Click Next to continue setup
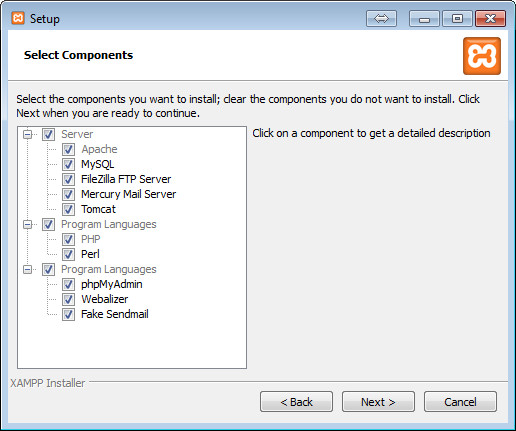This screenshot has width=516, height=431. 378,402
